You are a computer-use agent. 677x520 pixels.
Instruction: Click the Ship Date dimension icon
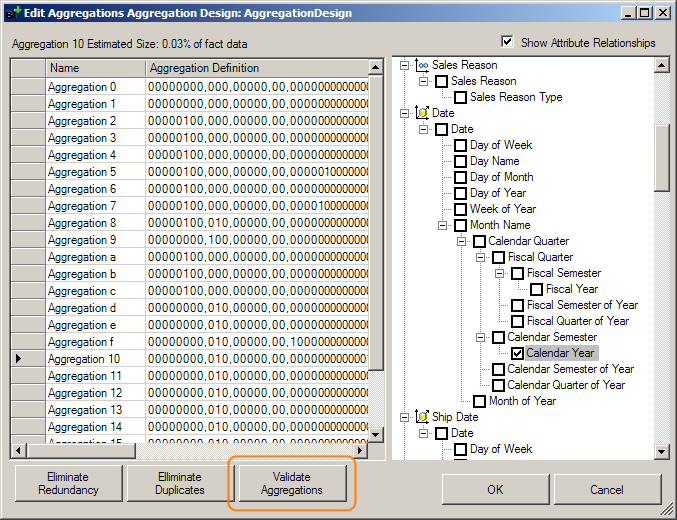pos(422,417)
